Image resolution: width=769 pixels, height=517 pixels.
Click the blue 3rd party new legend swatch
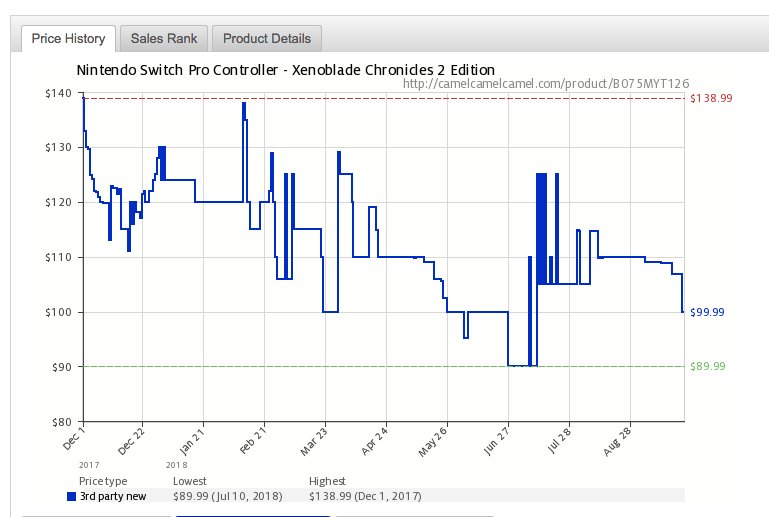pos(72,496)
